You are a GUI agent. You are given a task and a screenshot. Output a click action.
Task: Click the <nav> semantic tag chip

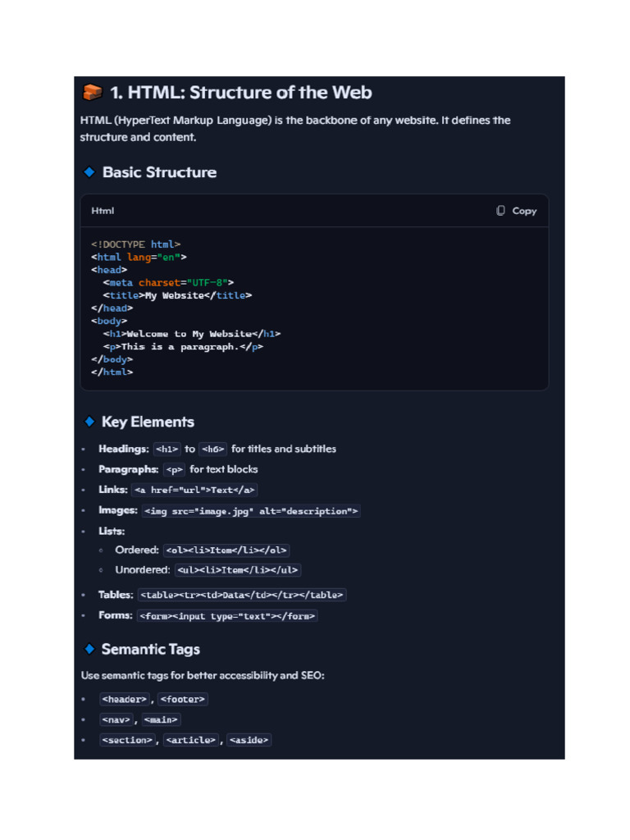[116, 719]
